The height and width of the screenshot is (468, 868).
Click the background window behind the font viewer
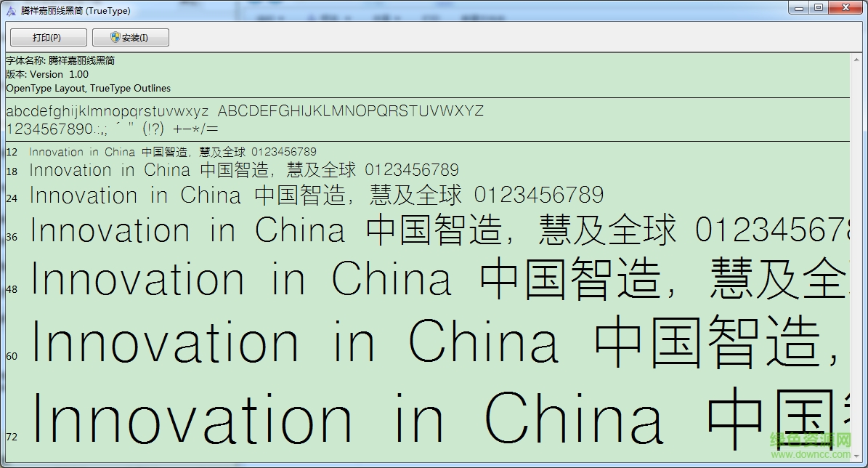[x=436, y=2]
